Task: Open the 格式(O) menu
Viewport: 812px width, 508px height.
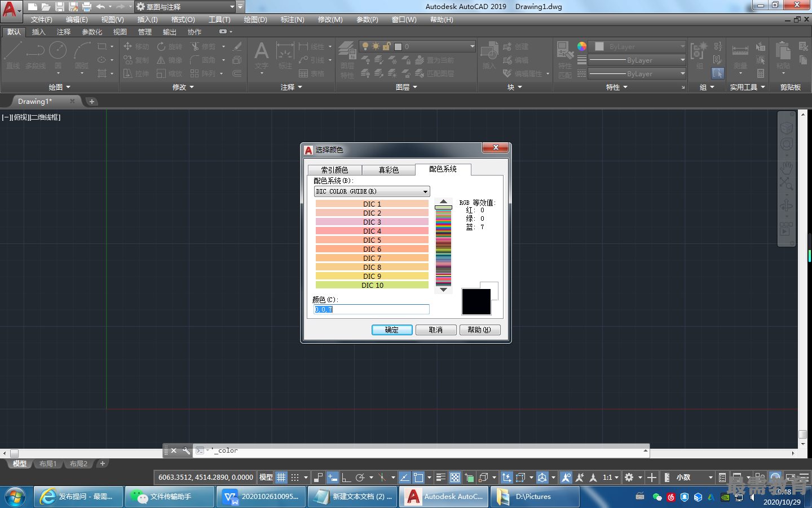Action: tap(183, 20)
